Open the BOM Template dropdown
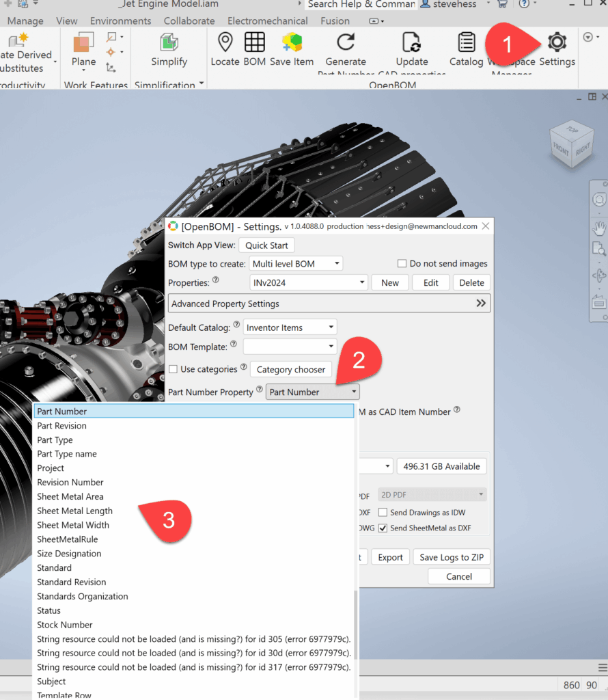608x700 pixels. (x=290, y=347)
